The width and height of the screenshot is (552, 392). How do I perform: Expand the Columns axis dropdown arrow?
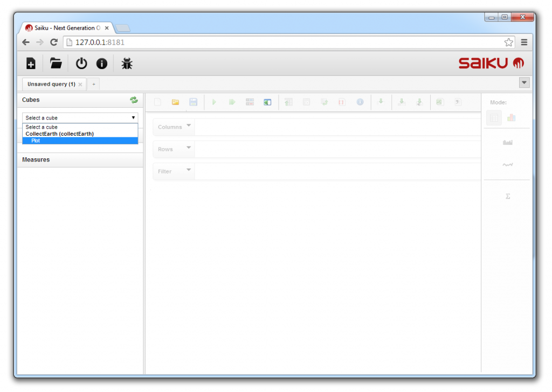coord(189,125)
